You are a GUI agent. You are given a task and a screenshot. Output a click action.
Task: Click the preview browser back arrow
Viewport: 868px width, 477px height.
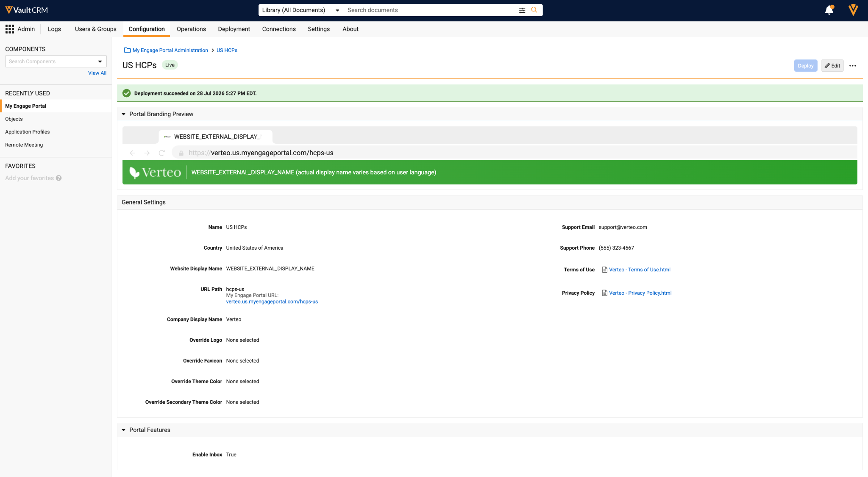click(132, 153)
